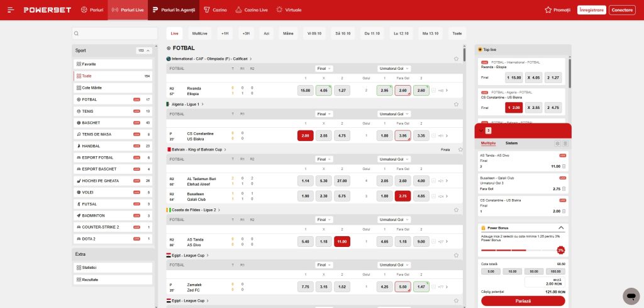The image size is (644, 308).
Task: Open Pariuri tab in top navigation
Action: (92, 10)
